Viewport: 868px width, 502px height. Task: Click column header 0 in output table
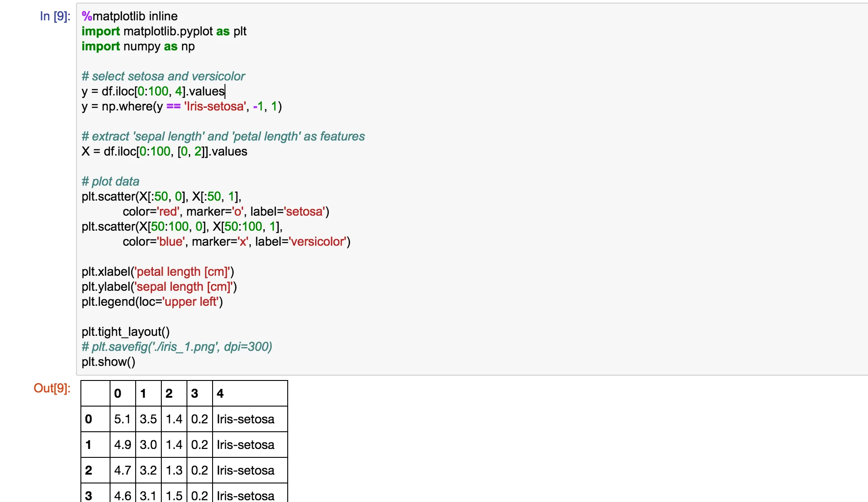(x=118, y=393)
